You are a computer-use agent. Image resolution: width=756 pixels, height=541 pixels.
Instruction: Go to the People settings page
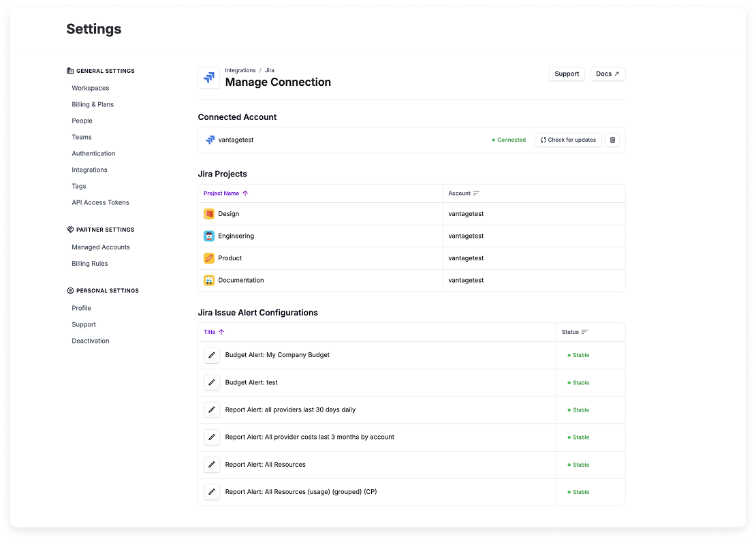point(82,121)
